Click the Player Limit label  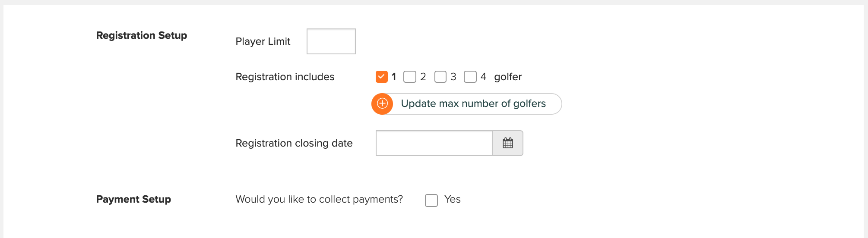(263, 41)
